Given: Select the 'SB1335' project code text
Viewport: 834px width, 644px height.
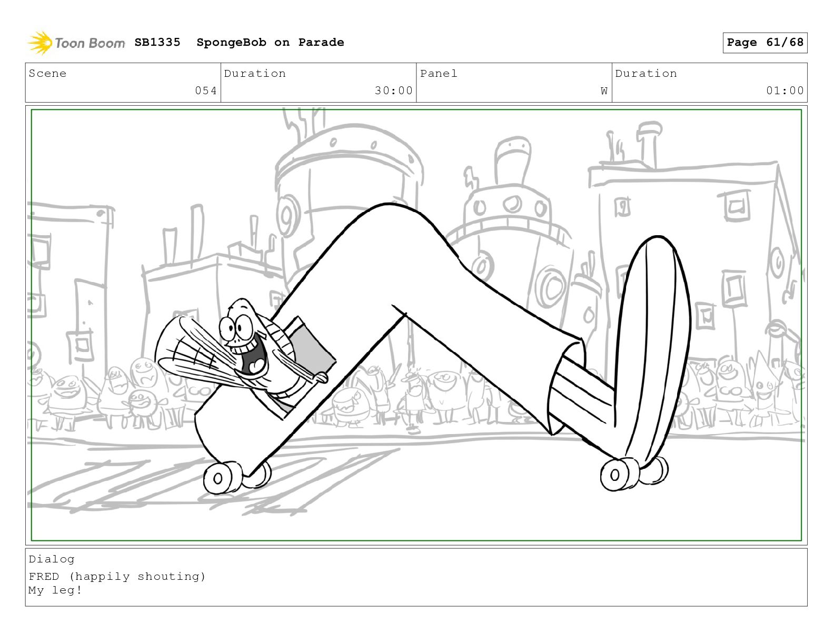Looking at the screenshot, I should 157,42.
